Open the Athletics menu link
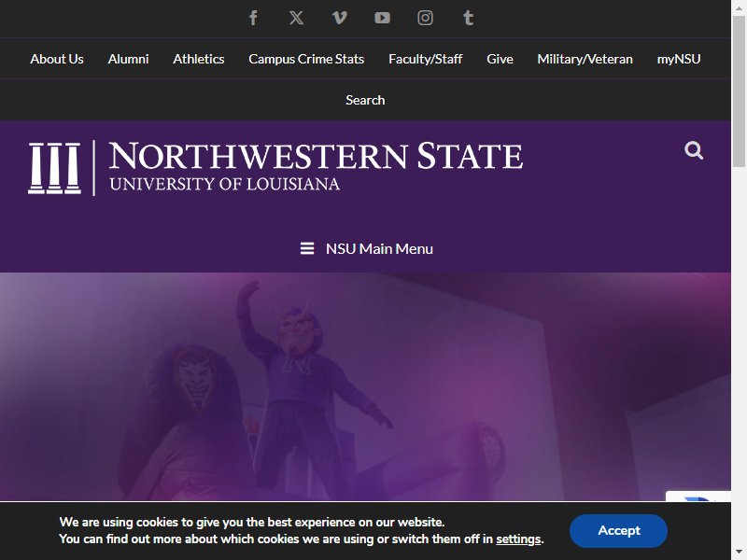Image resolution: width=747 pixels, height=560 pixels. 199,59
